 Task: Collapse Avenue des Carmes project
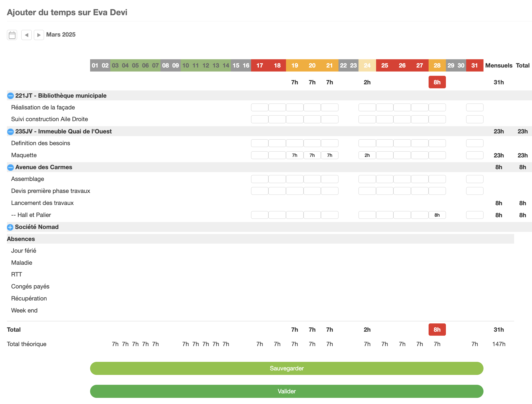(x=10, y=167)
